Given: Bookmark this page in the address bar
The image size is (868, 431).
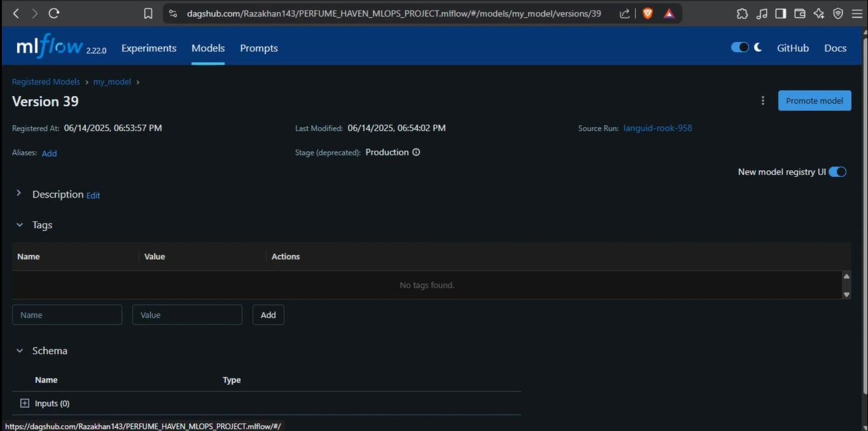Looking at the screenshot, I should point(148,13).
